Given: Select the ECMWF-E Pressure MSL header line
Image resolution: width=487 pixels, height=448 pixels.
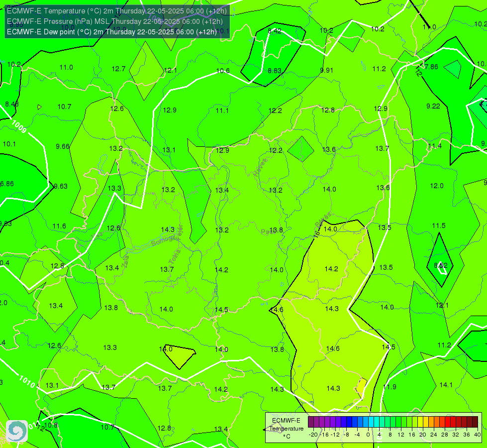Looking at the screenshot, I should 115,21.
